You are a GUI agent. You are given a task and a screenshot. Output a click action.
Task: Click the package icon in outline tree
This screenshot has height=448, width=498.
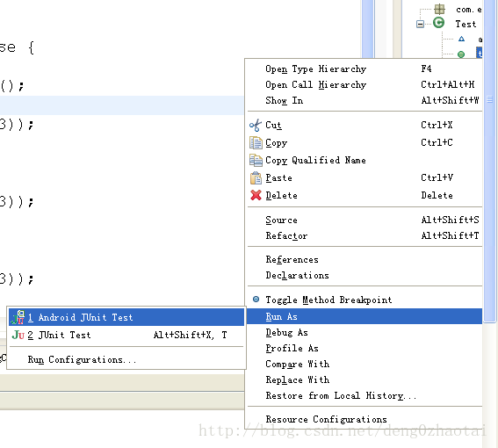click(x=439, y=9)
